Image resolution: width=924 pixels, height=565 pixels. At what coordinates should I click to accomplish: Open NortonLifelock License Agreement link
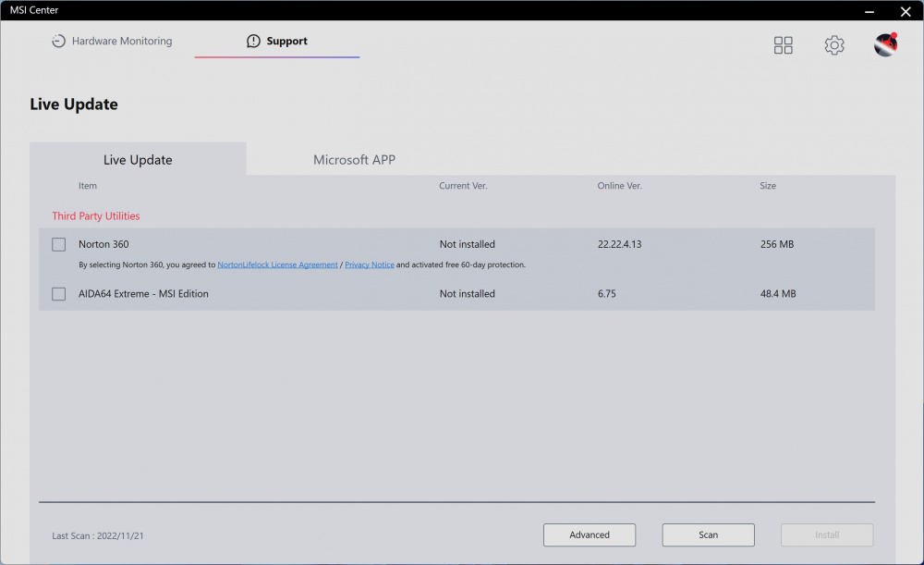pos(277,264)
